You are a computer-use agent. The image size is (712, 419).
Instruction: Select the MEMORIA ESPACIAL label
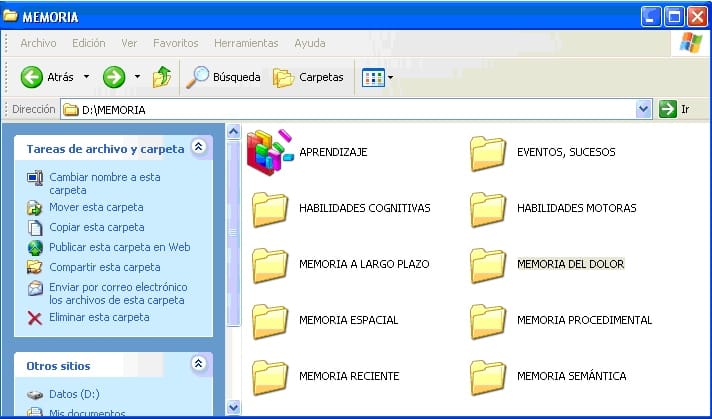348,320
